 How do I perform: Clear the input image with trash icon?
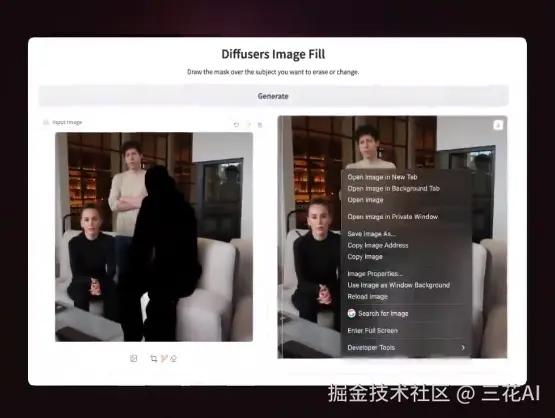click(x=260, y=125)
